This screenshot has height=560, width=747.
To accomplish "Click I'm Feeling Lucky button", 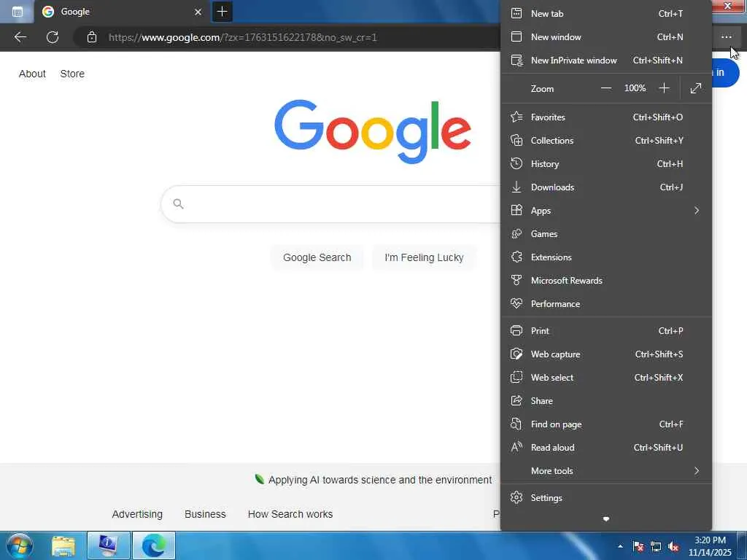I will click(424, 257).
